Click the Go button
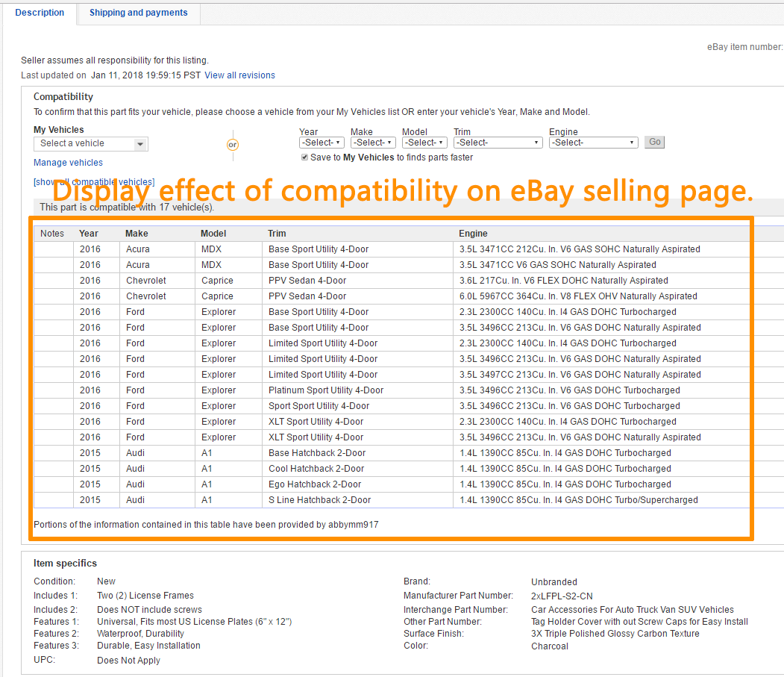784x677 pixels. [654, 142]
